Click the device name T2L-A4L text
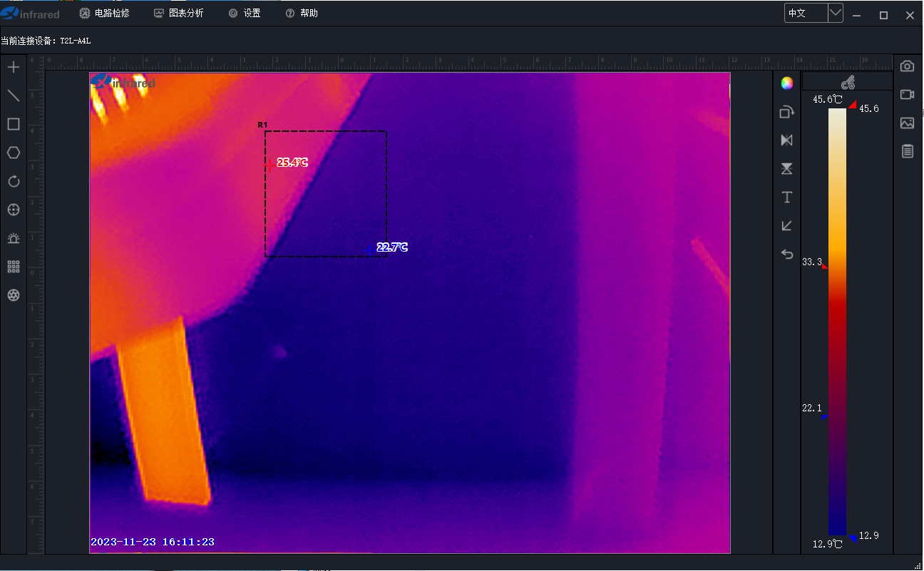The width and height of the screenshot is (924, 571). click(x=75, y=41)
